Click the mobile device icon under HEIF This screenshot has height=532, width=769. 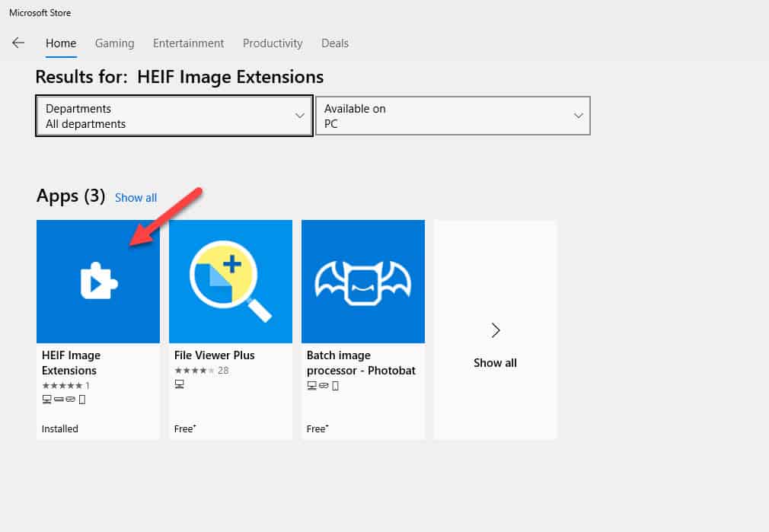(x=82, y=399)
